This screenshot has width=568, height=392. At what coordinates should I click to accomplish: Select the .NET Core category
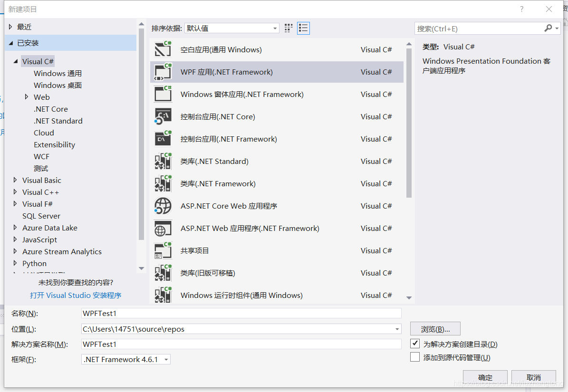click(51, 109)
